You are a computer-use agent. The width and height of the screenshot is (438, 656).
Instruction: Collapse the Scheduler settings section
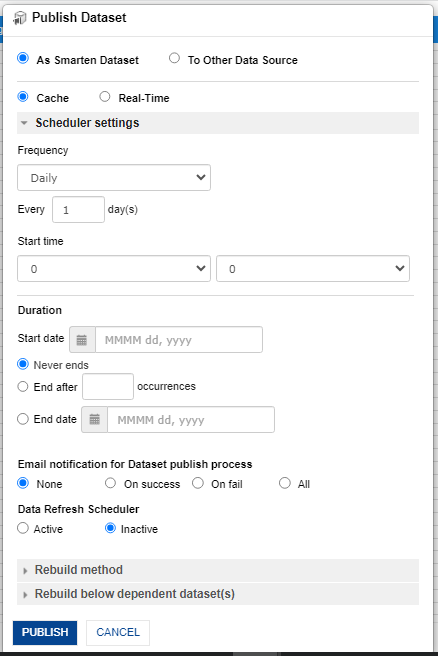point(218,123)
